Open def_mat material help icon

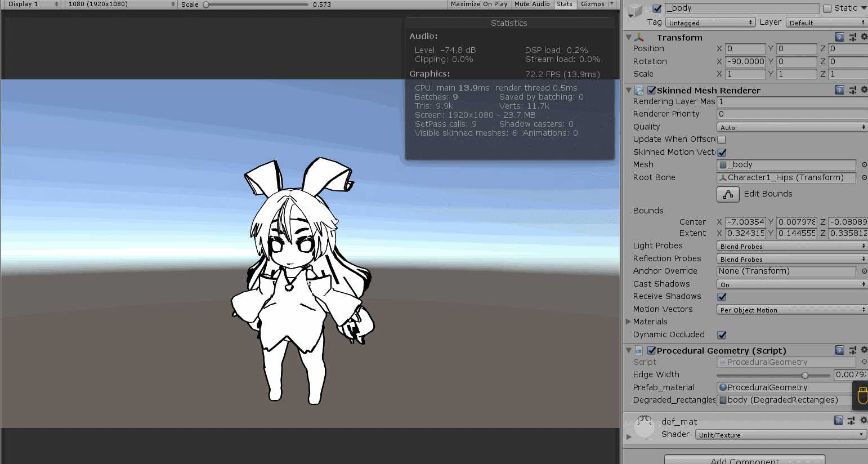(x=838, y=421)
